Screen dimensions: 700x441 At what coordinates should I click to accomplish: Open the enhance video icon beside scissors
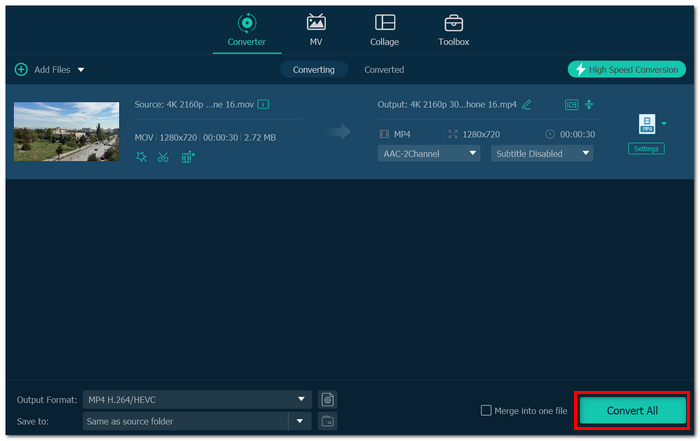tap(188, 157)
